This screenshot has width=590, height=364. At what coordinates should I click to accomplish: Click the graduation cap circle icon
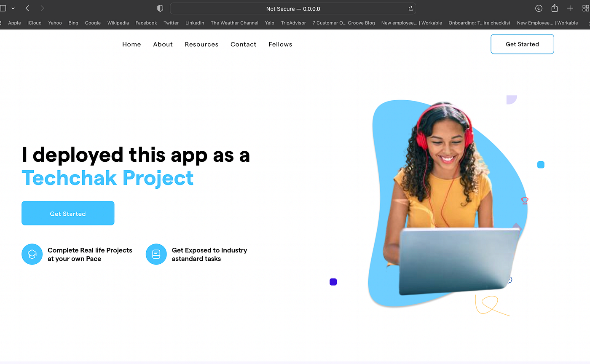click(x=32, y=254)
